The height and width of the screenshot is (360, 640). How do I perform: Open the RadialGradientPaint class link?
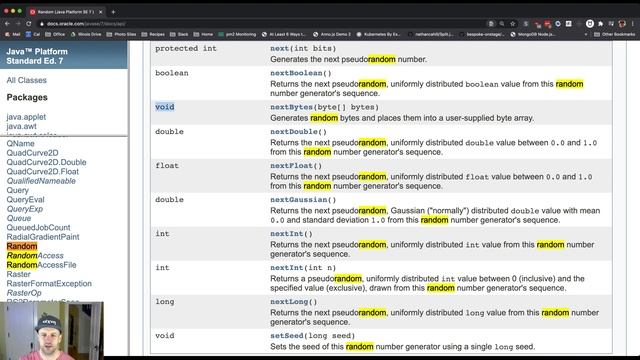point(43,237)
